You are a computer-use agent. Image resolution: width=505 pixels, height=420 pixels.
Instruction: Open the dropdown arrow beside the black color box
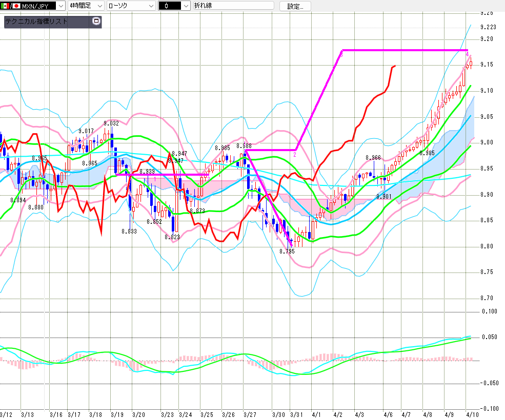click(x=185, y=6)
